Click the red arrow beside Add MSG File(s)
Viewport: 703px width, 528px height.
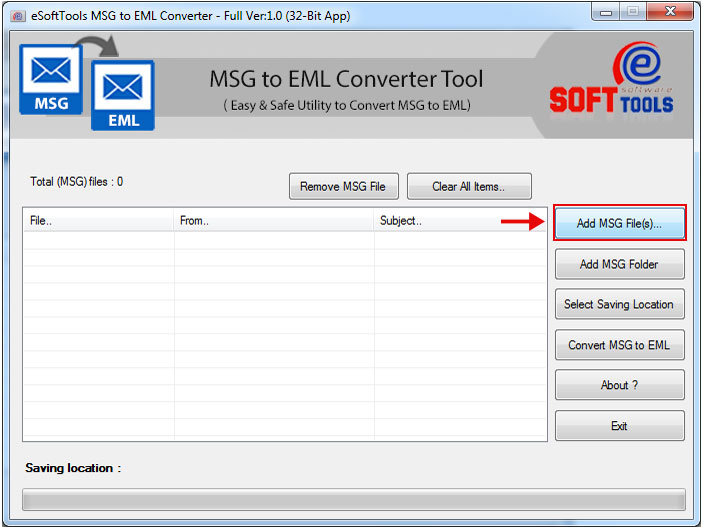[522, 222]
